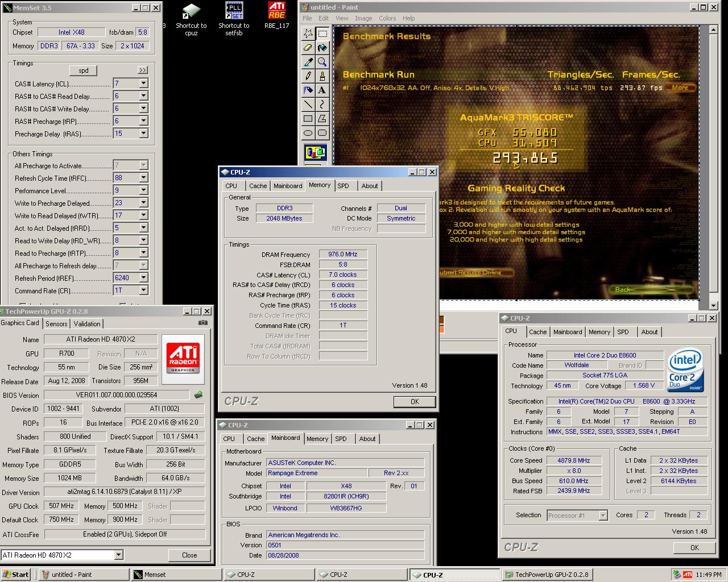Open the Shortcut to cpuz desktop icon
728x582 pixels.
click(x=191, y=20)
